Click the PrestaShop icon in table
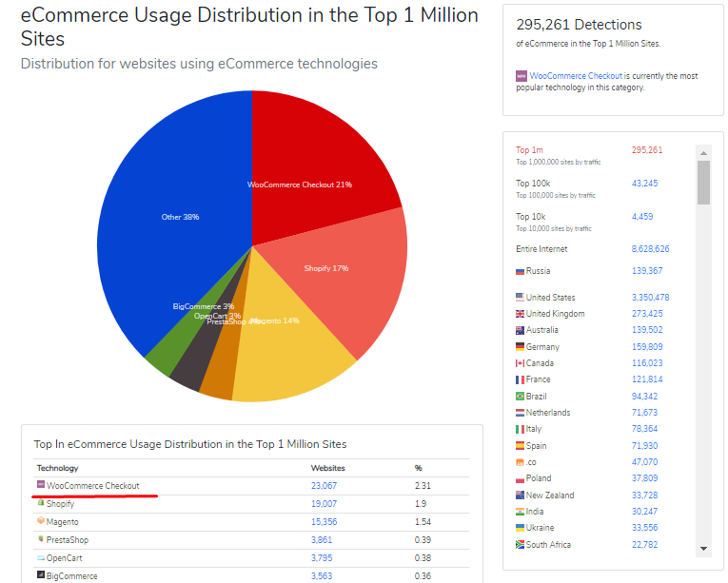This screenshot has height=583, width=728. [41, 539]
